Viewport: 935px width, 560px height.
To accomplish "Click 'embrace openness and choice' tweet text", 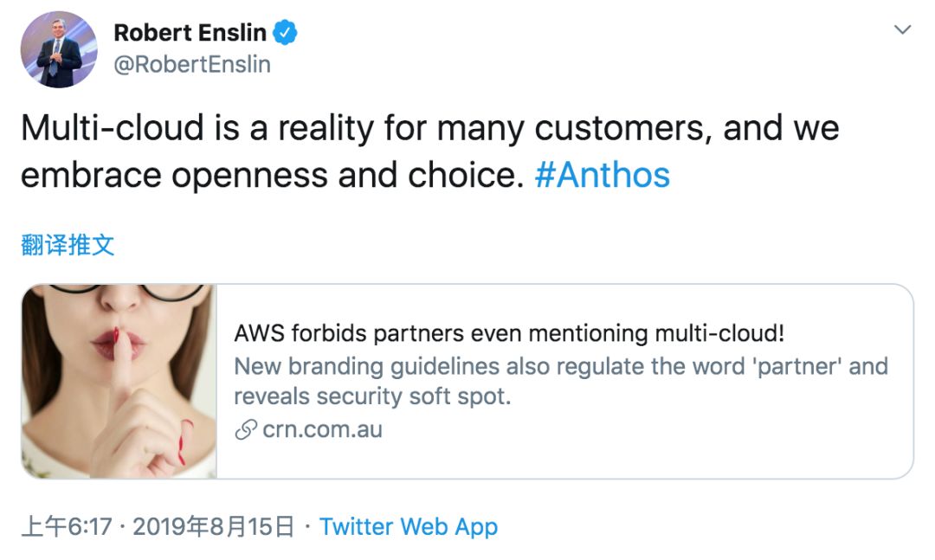I will [273, 175].
